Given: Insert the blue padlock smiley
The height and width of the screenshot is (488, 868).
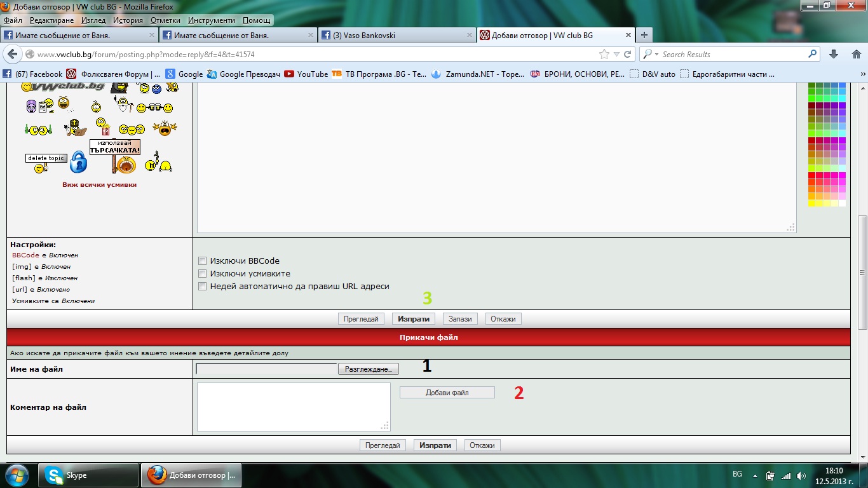Looking at the screenshot, I should (78, 162).
